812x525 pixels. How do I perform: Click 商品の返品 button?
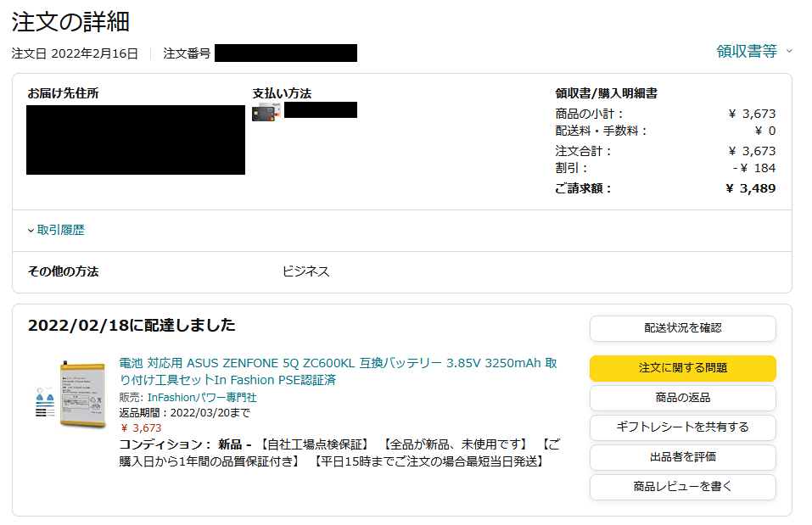tap(682, 398)
